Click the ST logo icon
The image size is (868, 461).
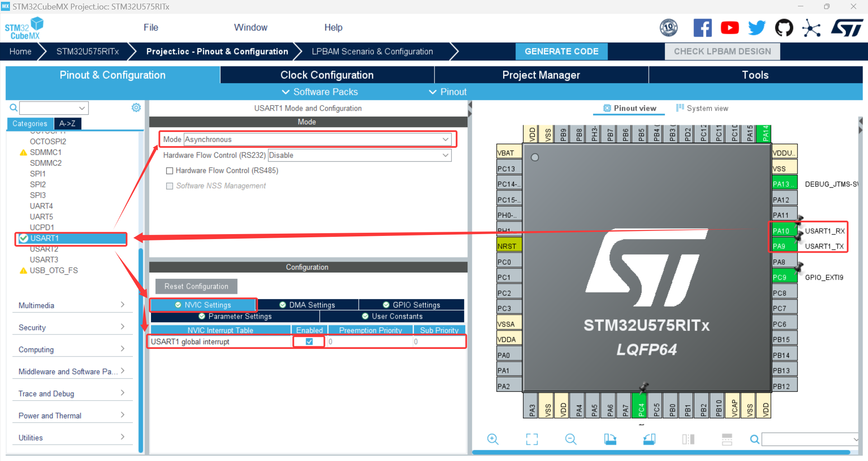(x=847, y=28)
